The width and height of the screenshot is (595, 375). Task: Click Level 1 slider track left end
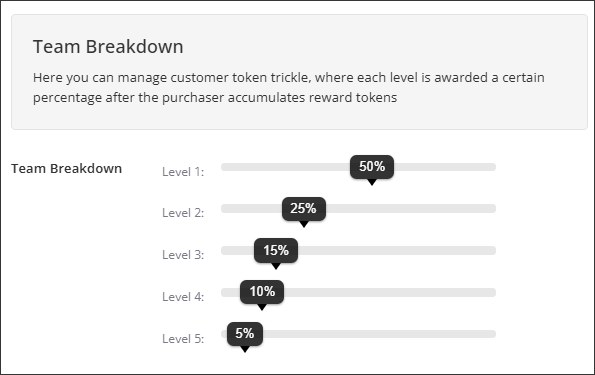coord(225,167)
